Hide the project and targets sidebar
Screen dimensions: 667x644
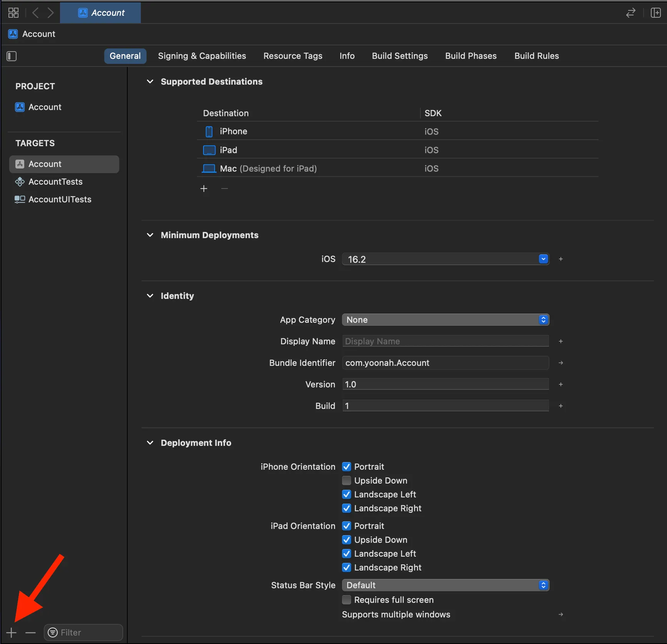12,56
